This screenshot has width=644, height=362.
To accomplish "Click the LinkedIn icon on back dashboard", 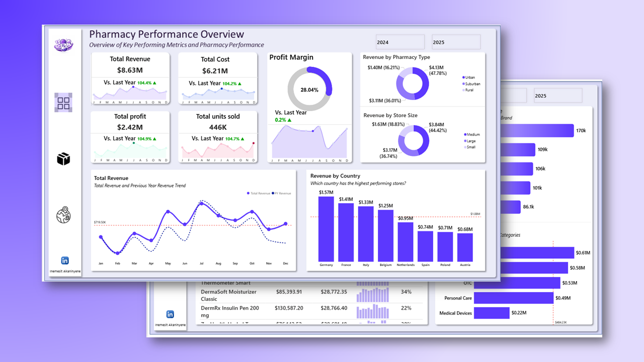I will point(170,314).
